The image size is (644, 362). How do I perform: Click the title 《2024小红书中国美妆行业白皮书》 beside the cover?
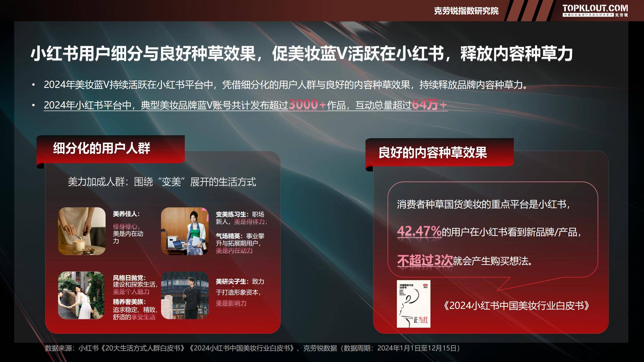(516, 305)
